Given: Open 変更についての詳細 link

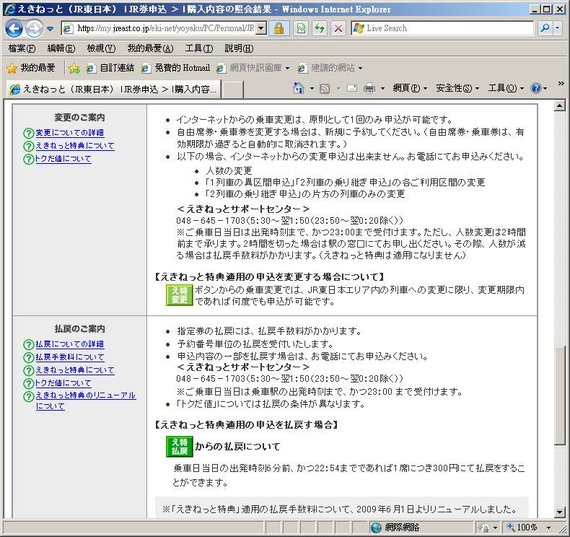Looking at the screenshot, I should point(69,133).
